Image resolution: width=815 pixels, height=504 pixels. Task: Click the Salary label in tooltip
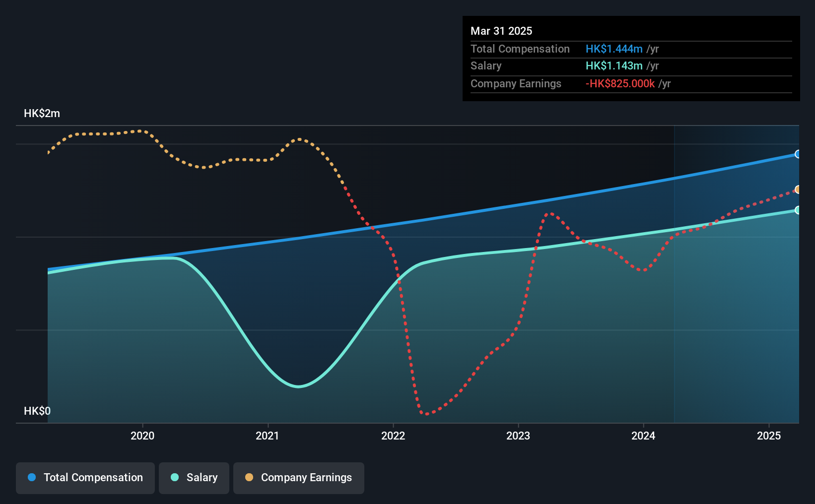[x=486, y=66]
